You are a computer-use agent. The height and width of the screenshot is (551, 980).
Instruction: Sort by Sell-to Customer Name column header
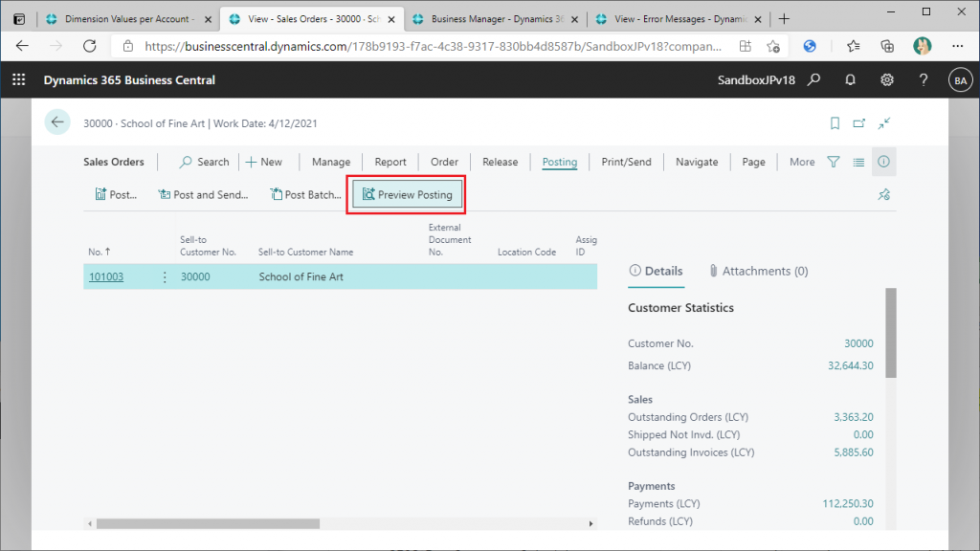305,252
